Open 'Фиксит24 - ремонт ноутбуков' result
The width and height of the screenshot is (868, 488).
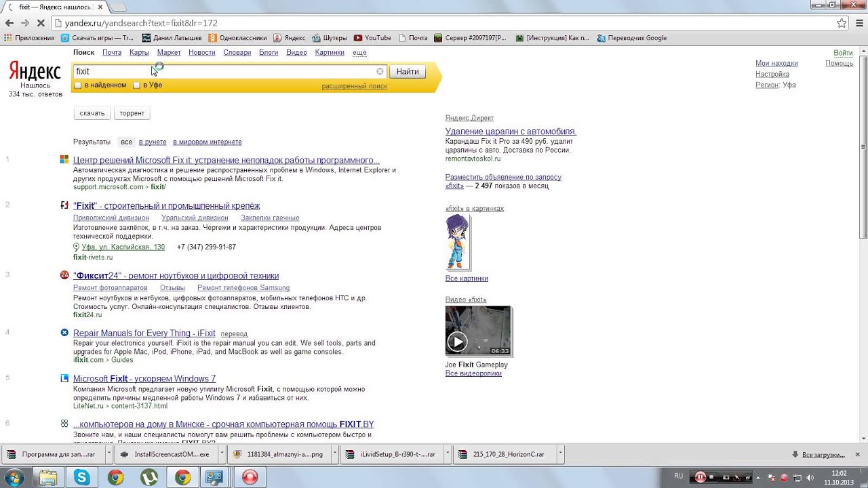pos(176,276)
